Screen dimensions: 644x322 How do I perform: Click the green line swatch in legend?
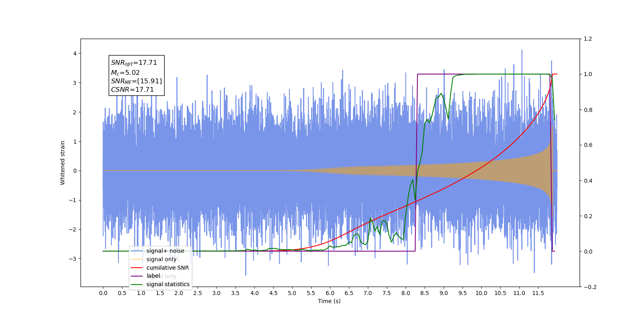coord(137,284)
